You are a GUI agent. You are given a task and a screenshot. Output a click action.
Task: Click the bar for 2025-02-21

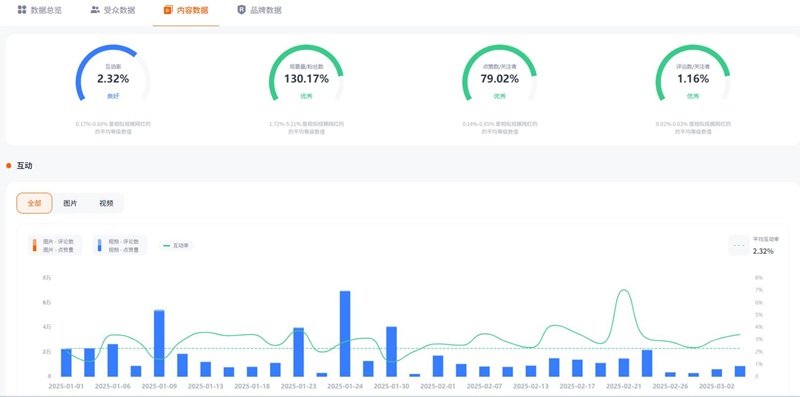pyautogui.click(x=624, y=367)
